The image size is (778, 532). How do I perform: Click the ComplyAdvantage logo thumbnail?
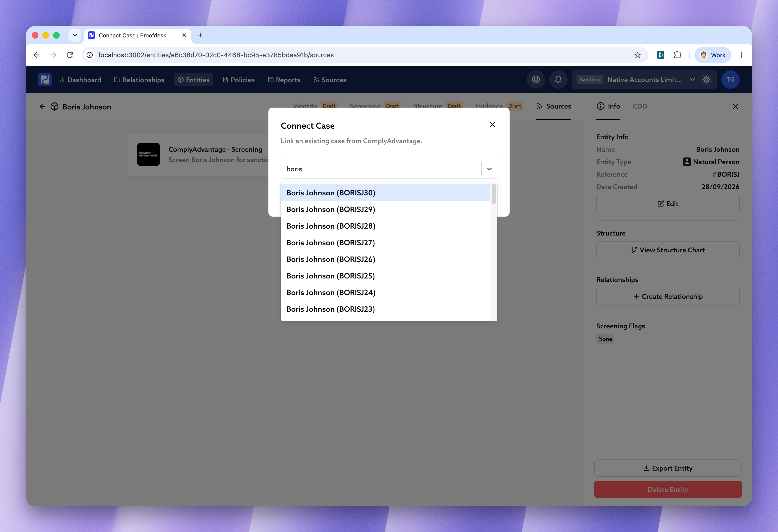click(148, 154)
